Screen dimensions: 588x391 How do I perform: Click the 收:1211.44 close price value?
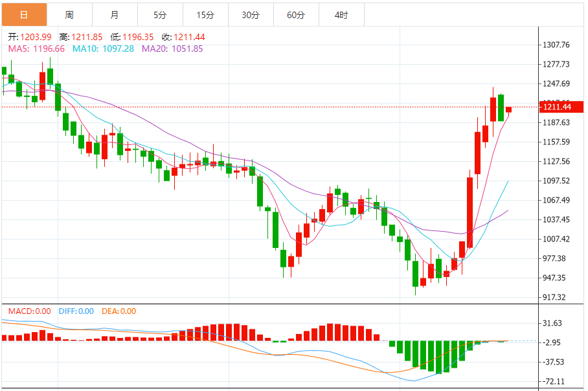tap(183, 37)
